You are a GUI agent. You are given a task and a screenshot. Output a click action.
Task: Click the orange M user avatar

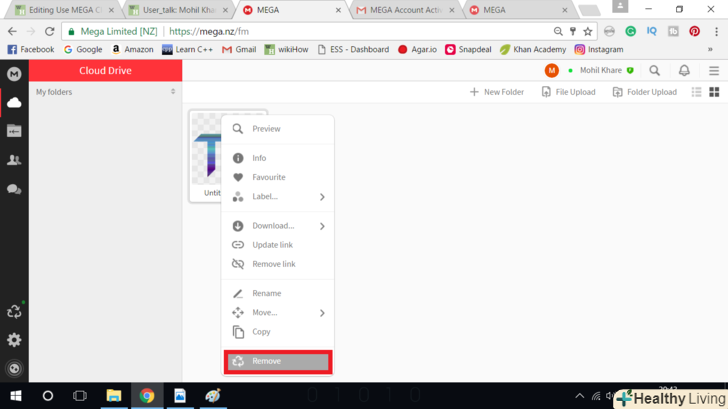tap(552, 71)
